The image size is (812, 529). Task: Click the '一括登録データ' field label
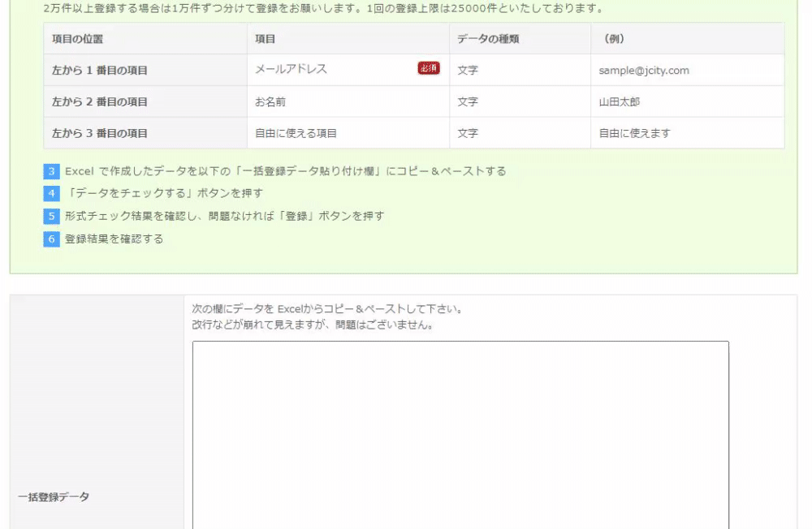[54, 497]
